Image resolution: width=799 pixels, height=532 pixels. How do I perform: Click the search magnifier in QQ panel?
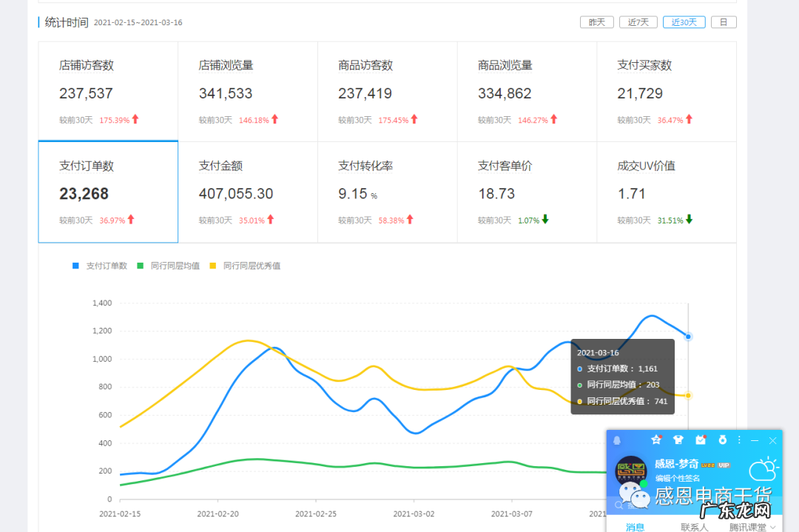(x=618, y=505)
